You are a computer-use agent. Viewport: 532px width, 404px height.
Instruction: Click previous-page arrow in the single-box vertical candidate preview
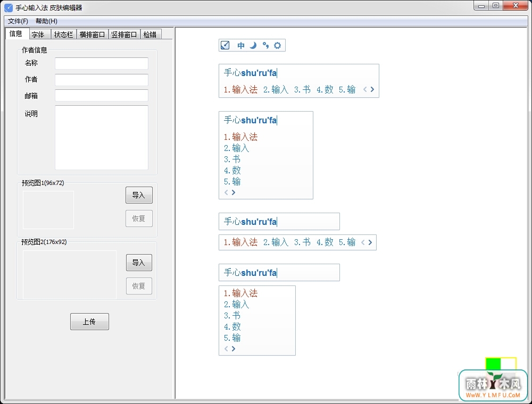click(x=226, y=192)
